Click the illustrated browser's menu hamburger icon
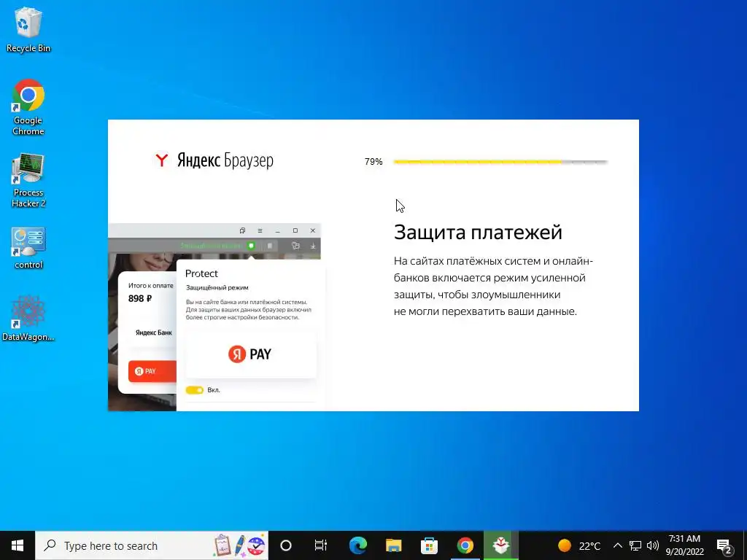This screenshot has height=560, width=747. [260, 230]
